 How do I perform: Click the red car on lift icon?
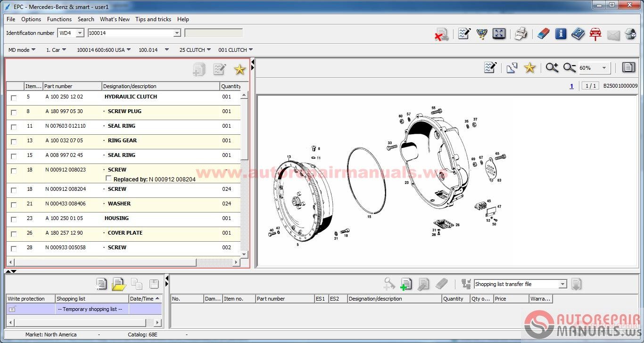coord(595,34)
